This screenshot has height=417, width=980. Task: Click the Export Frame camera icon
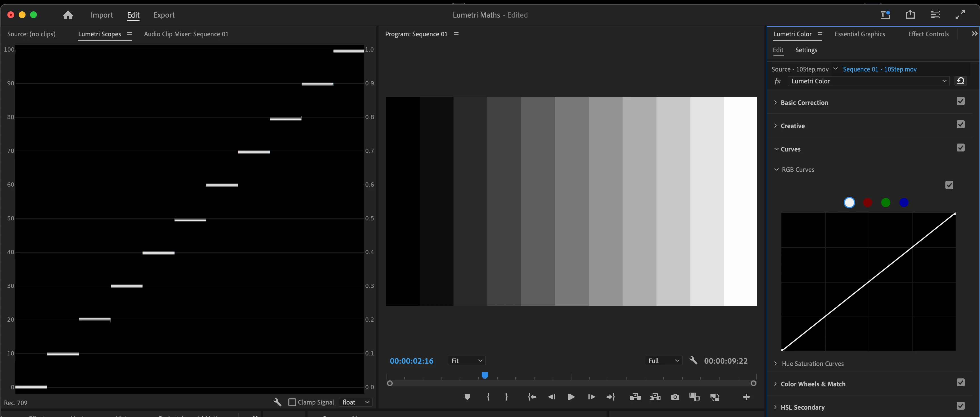tap(675, 397)
